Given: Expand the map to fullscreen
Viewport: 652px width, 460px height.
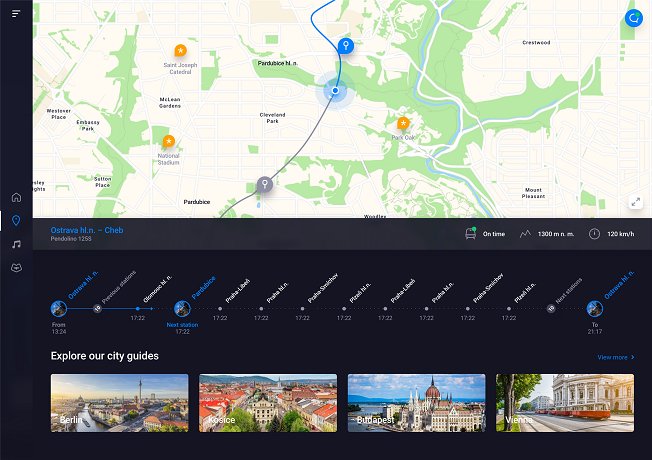Looking at the screenshot, I should [636, 202].
